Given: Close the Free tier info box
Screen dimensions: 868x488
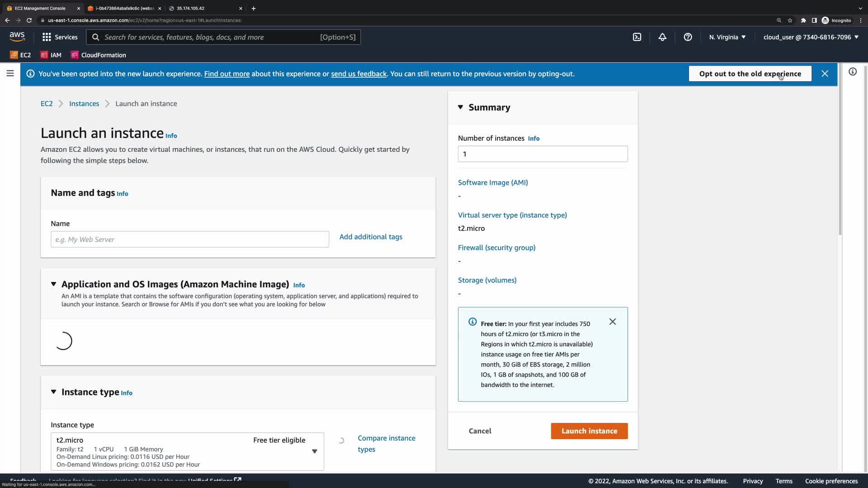Looking at the screenshot, I should [x=612, y=322].
